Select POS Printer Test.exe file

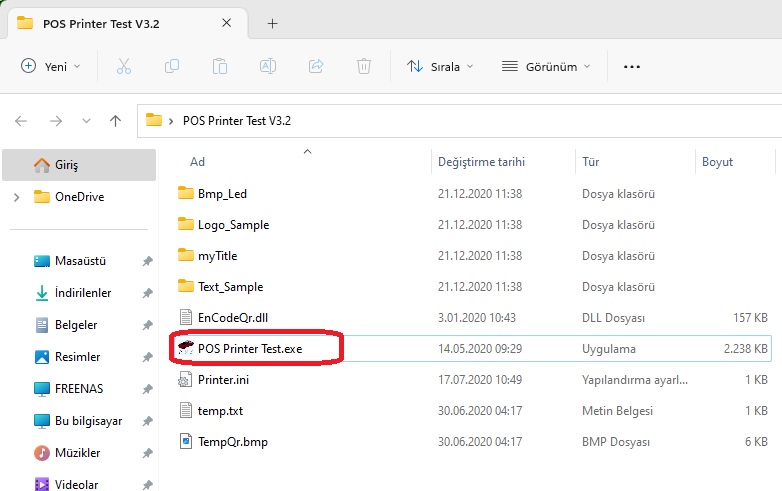(250, 349)
